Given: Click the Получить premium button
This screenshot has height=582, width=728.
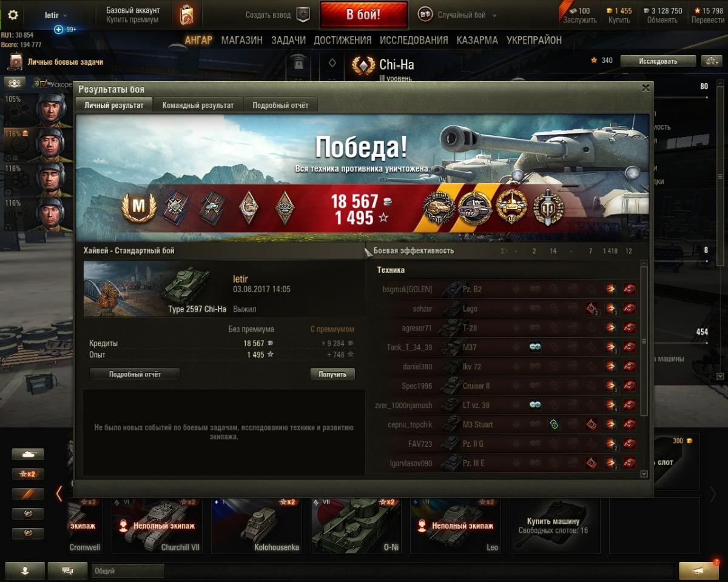Looking at the screenshot, I should click(332, 374).
